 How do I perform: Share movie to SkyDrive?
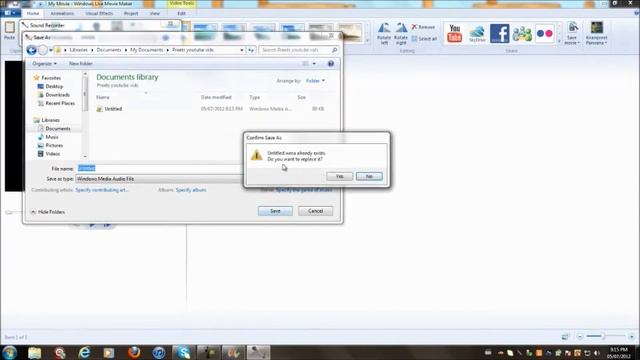click(477, 33)
